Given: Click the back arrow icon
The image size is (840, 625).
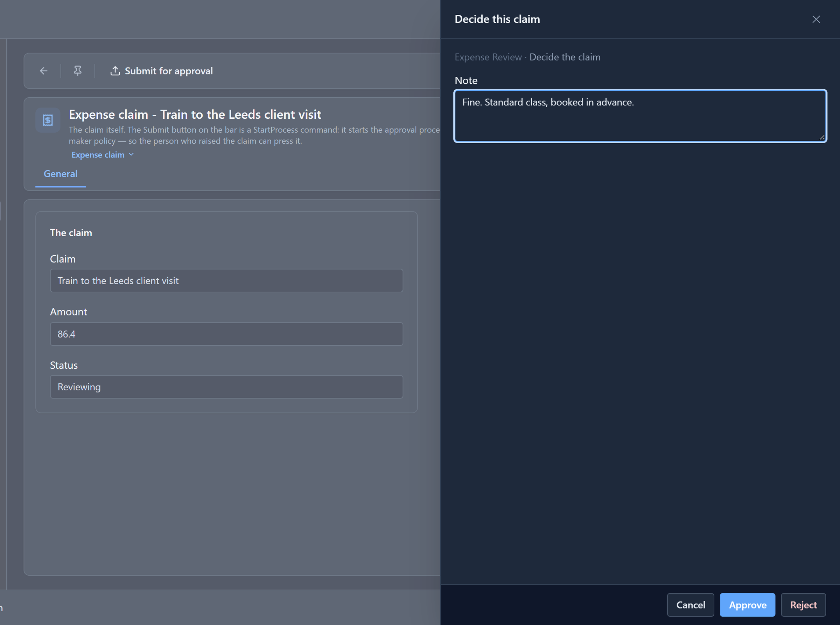Looking at the screenshot, I should [x=44, y=71].
